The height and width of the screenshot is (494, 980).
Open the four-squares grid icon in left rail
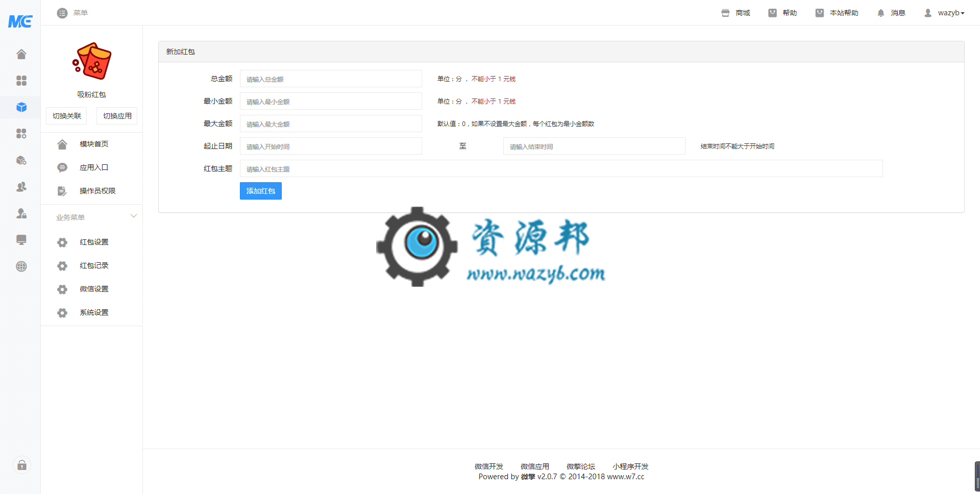point(21,81)
